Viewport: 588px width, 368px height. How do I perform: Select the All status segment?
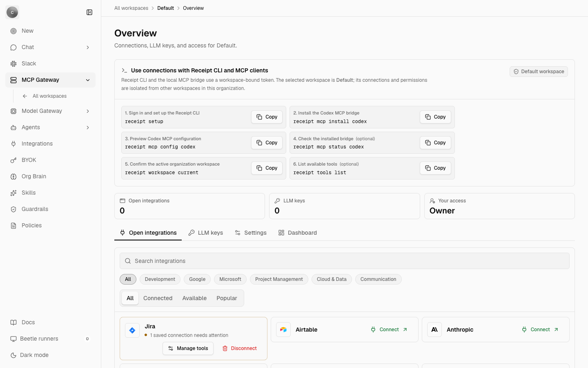pyautogui.click(x=130, y=298)
